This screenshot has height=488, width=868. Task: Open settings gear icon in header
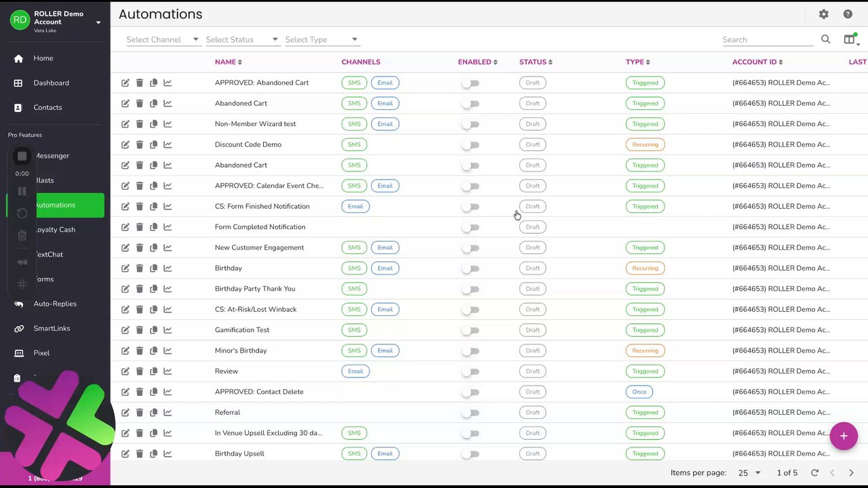click(x=823, y=14)
